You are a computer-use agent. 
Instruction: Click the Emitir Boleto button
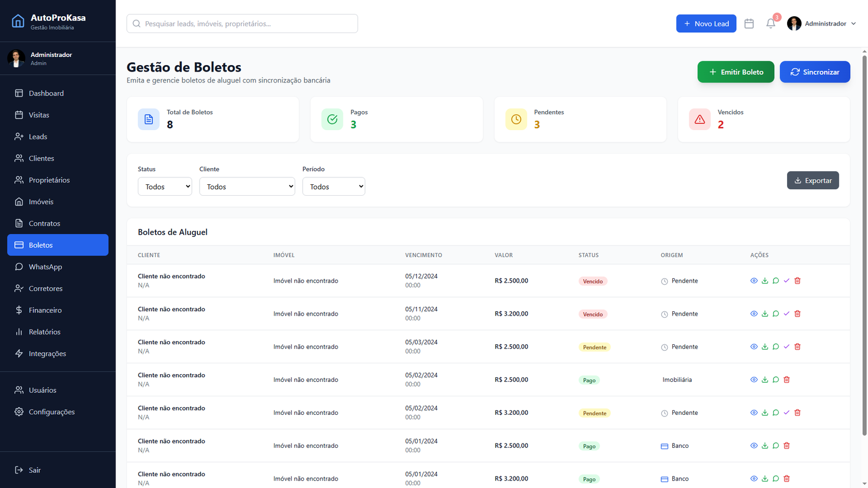736,72
